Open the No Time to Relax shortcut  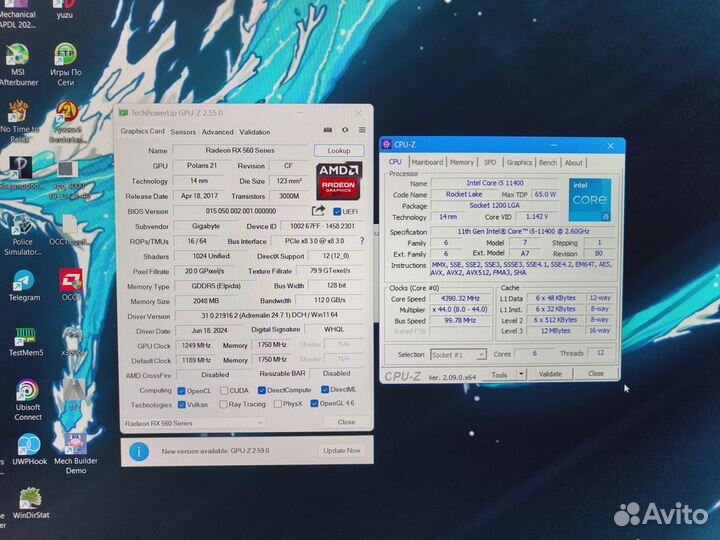[18, 121]
